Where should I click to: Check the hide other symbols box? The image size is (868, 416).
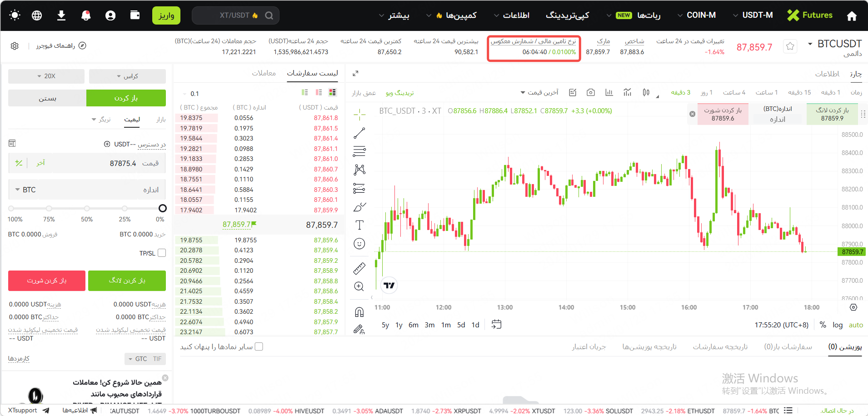point(259,346)
